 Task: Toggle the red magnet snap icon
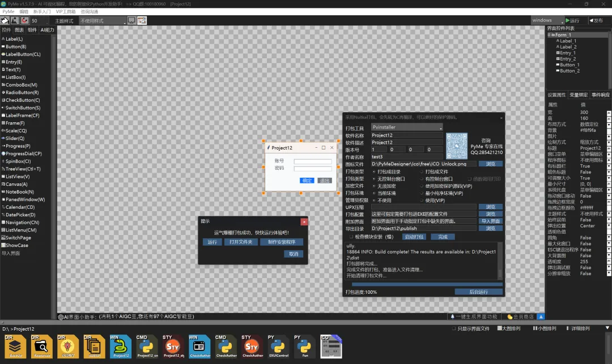pyautogui.click(x=24, y=20)
